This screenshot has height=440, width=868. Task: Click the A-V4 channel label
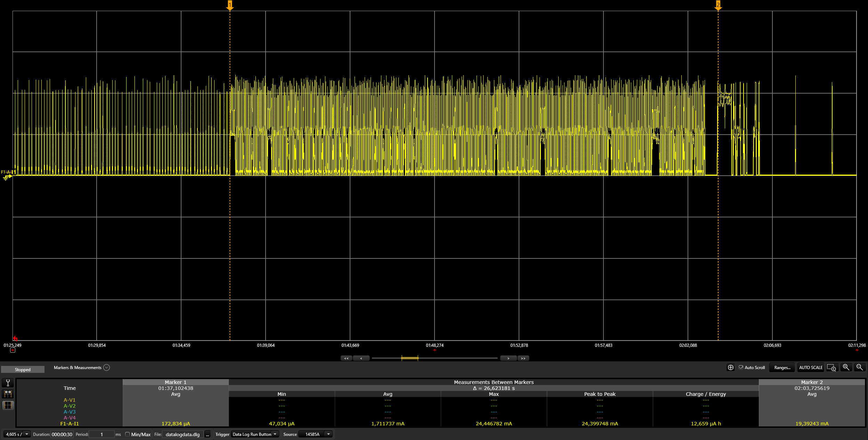(70, 418)
